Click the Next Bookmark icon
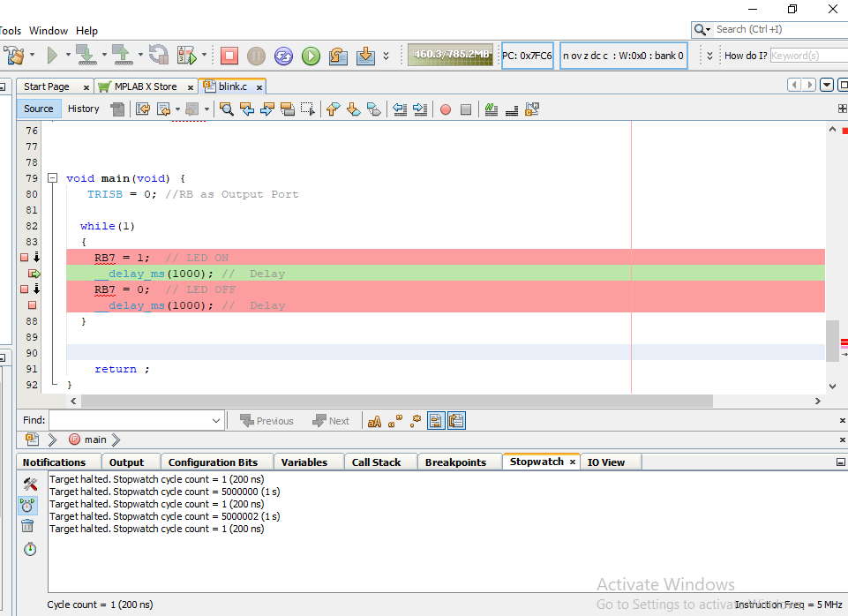Screen dimensions: 848x616 (x=354, y=109)
